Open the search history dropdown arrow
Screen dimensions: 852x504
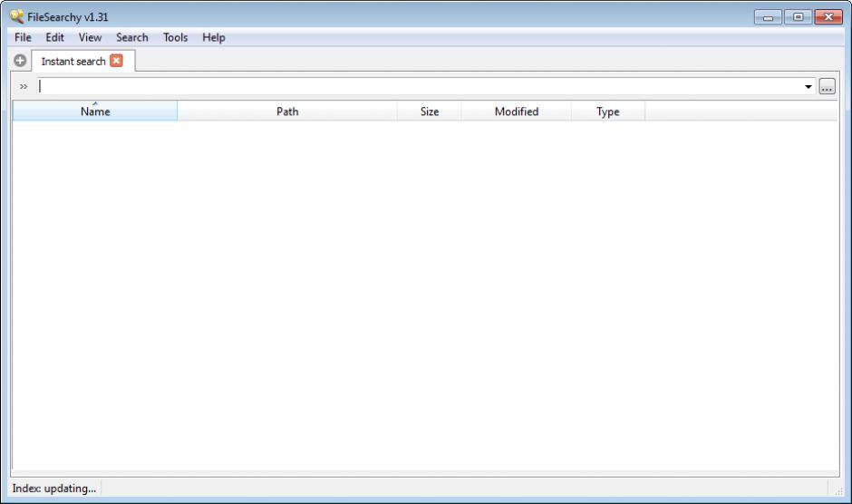(808, 86)
